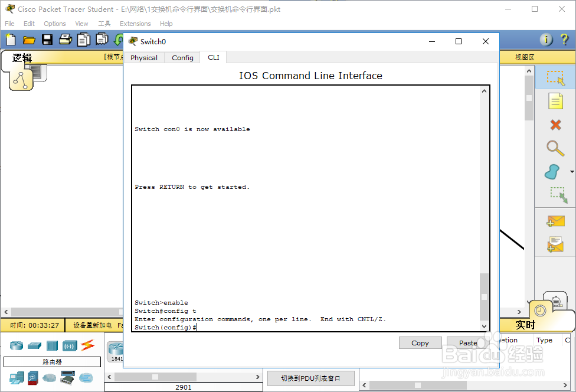This screenshot has height=392, width=576.
Task: Click the Type column header in PDU list
Action: 544,340
